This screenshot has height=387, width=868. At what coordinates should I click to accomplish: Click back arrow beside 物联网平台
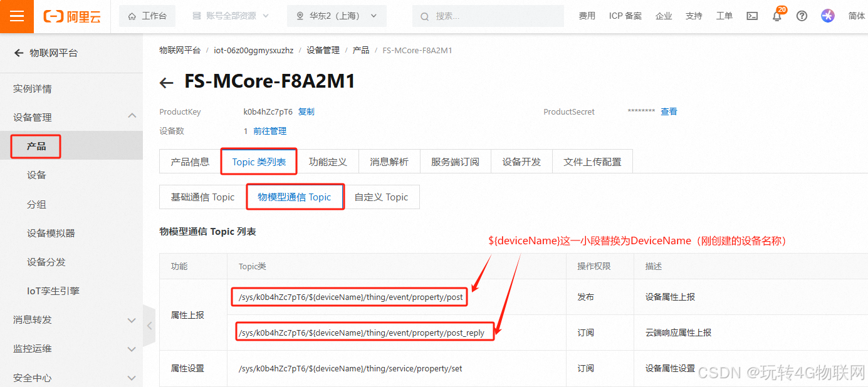pos(19,53)
